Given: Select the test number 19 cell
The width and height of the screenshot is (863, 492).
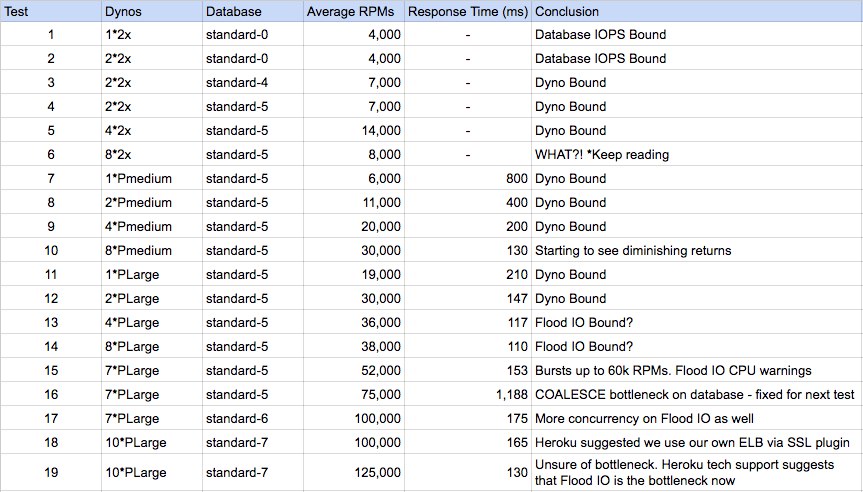Looking at the screenshot, I should [x=51, y=472].
